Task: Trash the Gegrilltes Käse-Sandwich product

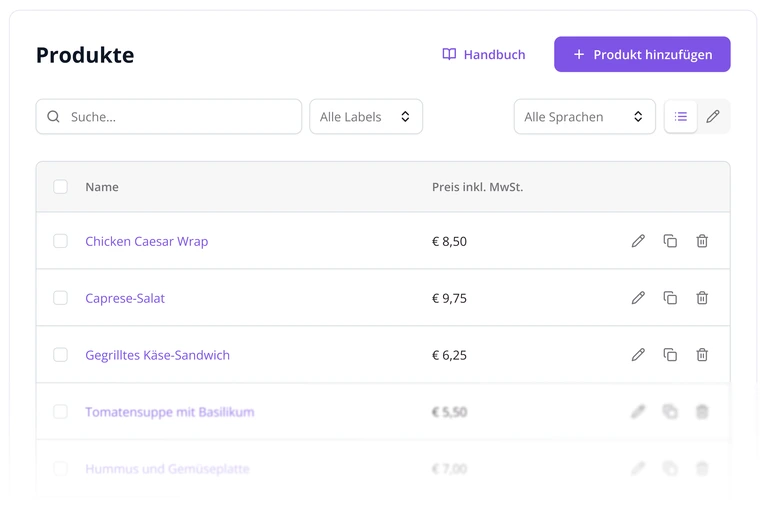Action: coord(702,355)
